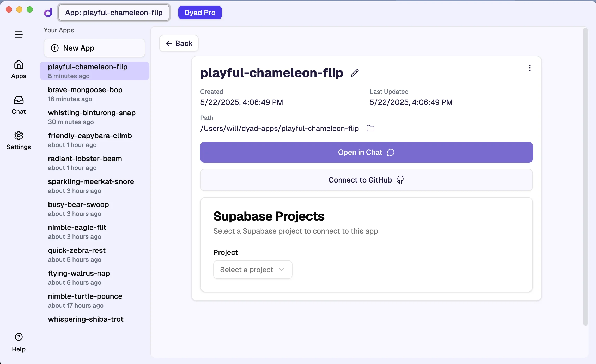This screenshot has height=364, width=596.
Task: Click the Dyad logo icon
Action: tap(48, 13)
